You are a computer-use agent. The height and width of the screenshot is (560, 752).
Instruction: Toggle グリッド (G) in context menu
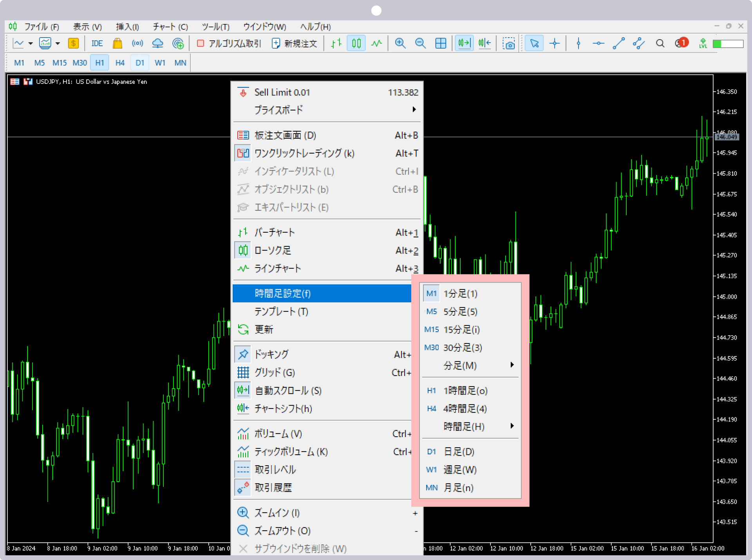click(322, 372)
